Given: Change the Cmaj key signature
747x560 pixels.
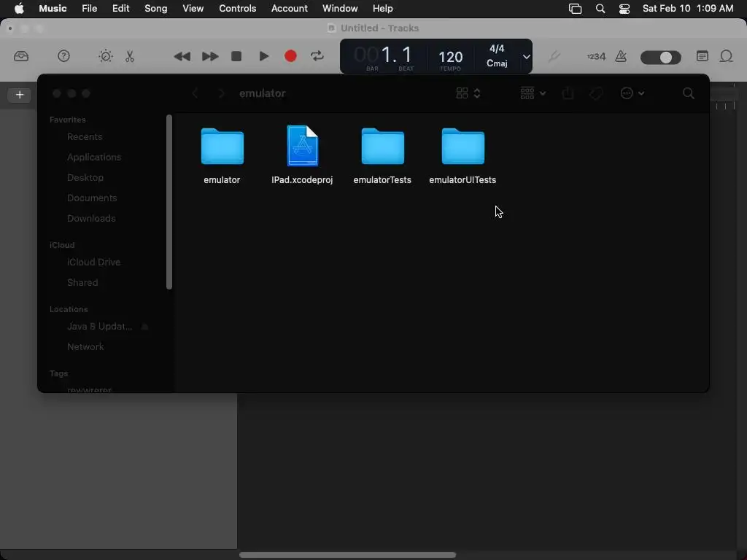Looking at the screenshot, I should click(496, 63).
